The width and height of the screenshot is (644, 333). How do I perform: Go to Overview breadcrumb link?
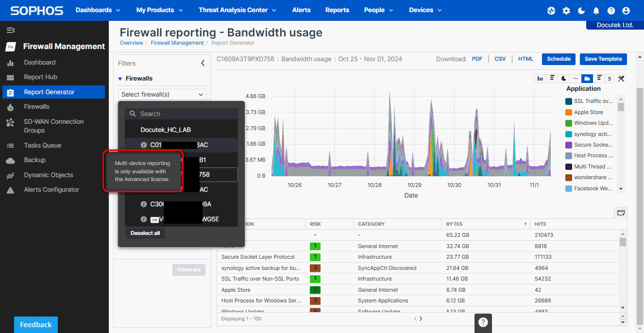(132, 43)
